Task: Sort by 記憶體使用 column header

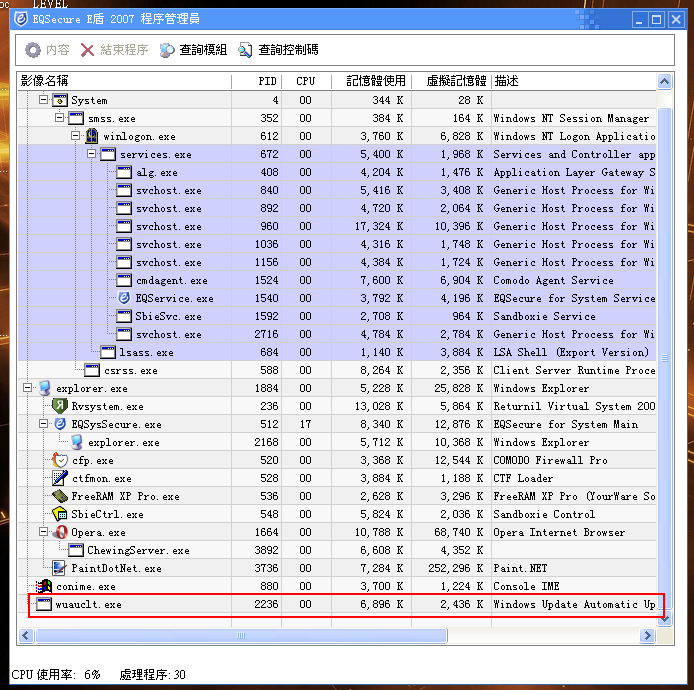Action: point(371,81)
